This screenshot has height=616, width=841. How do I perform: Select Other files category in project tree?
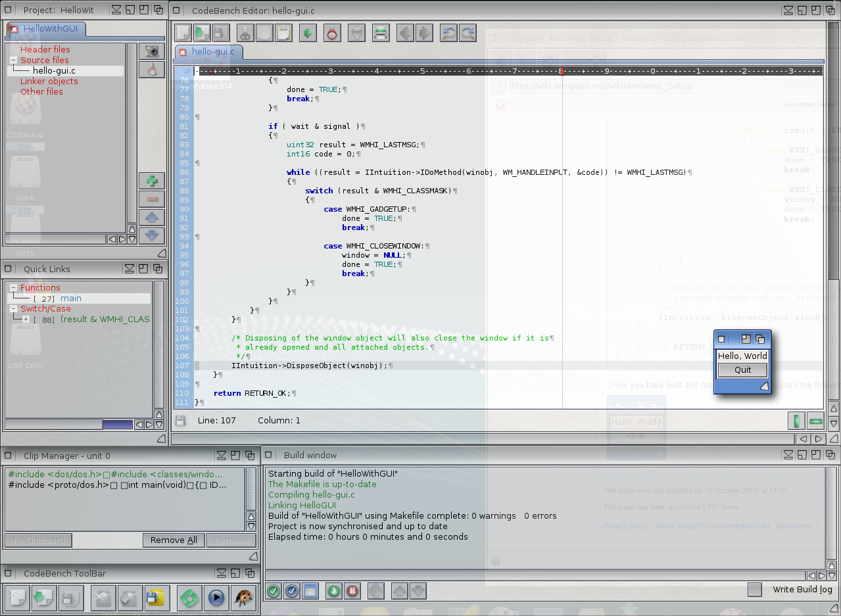click(41, 91)
